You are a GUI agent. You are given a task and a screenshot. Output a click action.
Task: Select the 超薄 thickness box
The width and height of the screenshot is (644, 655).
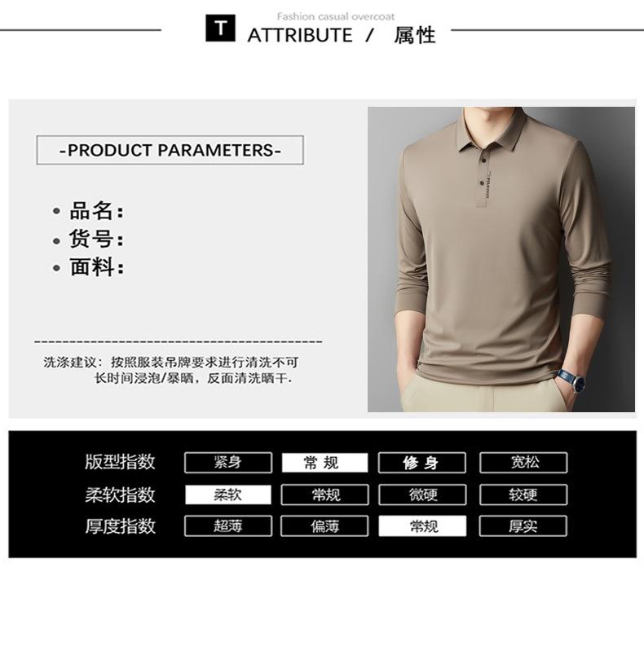(x=228, y=525)
